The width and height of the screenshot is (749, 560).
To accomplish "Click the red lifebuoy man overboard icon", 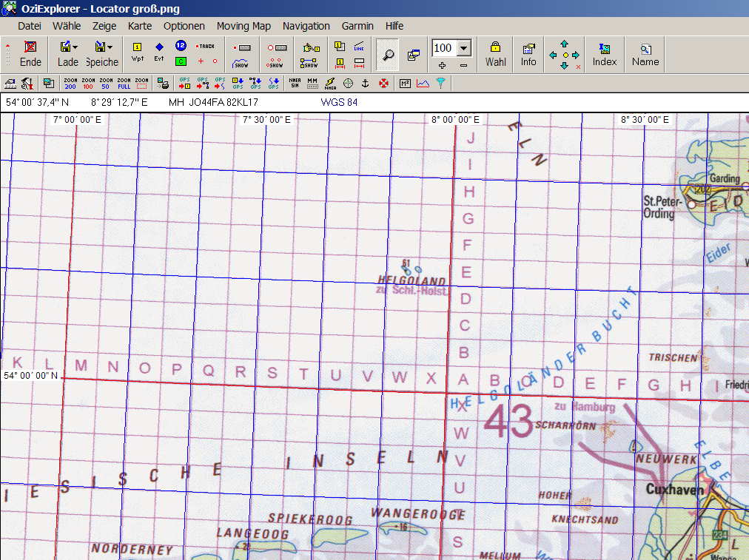I will 383,84.
